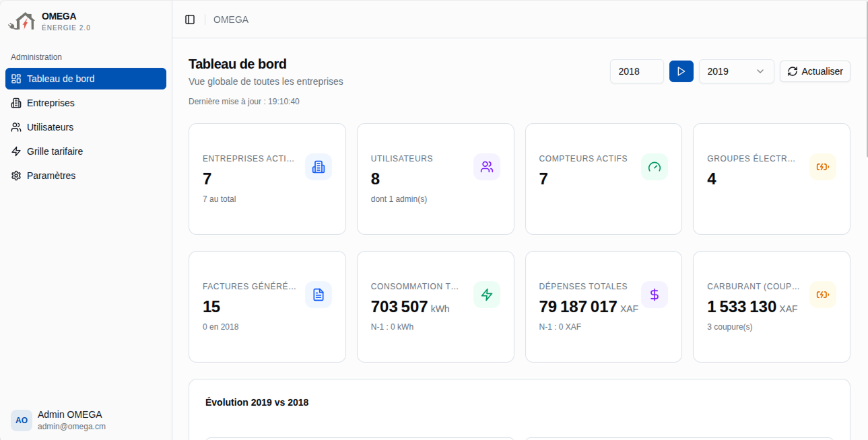Screen dimensions: 868x440
Task: Click the 1 533 130 XAF fuel value
Action: (x=752, y=307)
